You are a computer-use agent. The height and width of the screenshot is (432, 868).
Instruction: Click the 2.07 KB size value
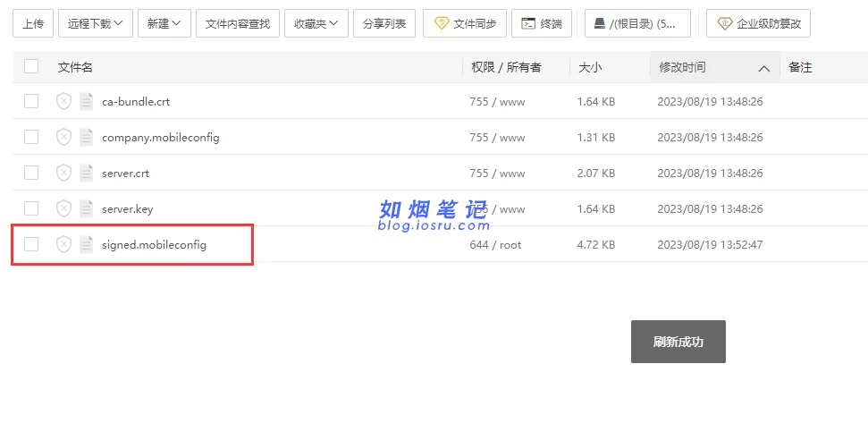pos(595,174)
